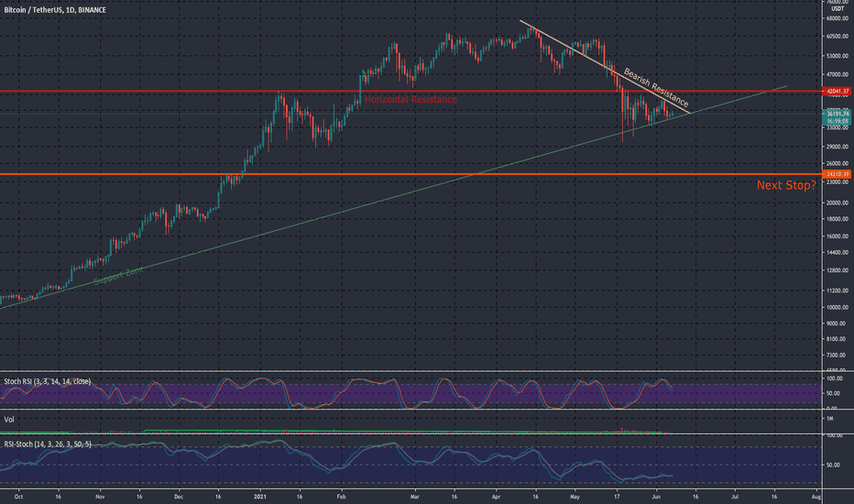Click the 20000.00 price axis value
Viewport: 854px width, 504px height.
838,203
